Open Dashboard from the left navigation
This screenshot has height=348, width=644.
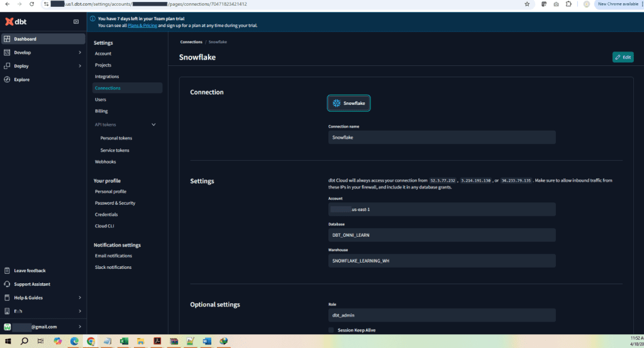coord(43,39)
